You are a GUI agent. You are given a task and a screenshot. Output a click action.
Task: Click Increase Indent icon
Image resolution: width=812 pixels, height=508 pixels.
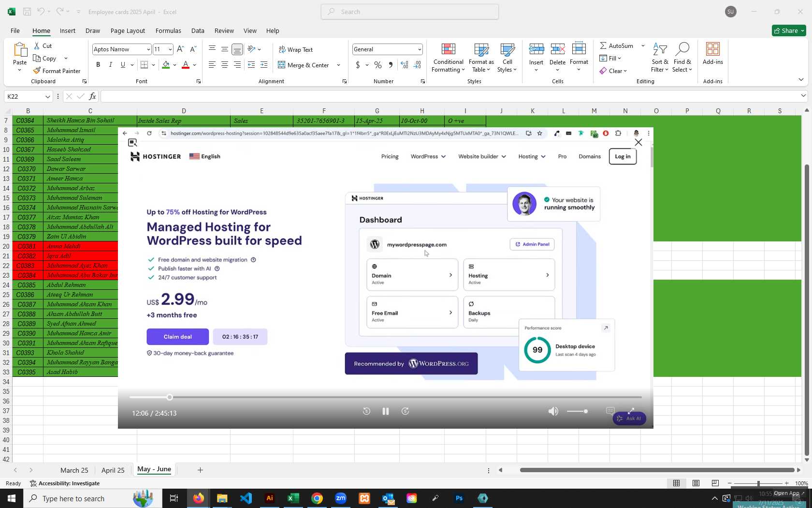264,65
